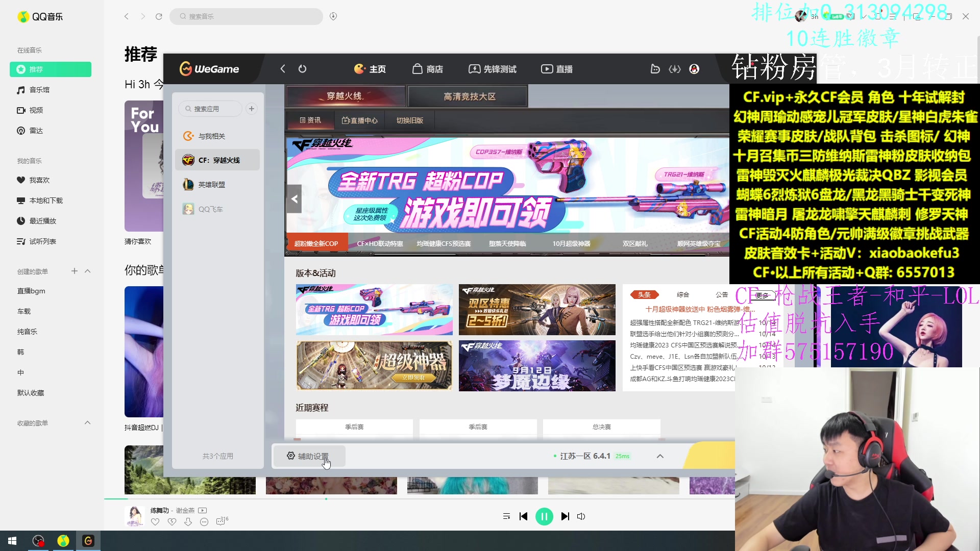Focus the 搜索应用 search field
Image resolution: width=980 pixels, height=551 pixels.
(x=210, y=109)
